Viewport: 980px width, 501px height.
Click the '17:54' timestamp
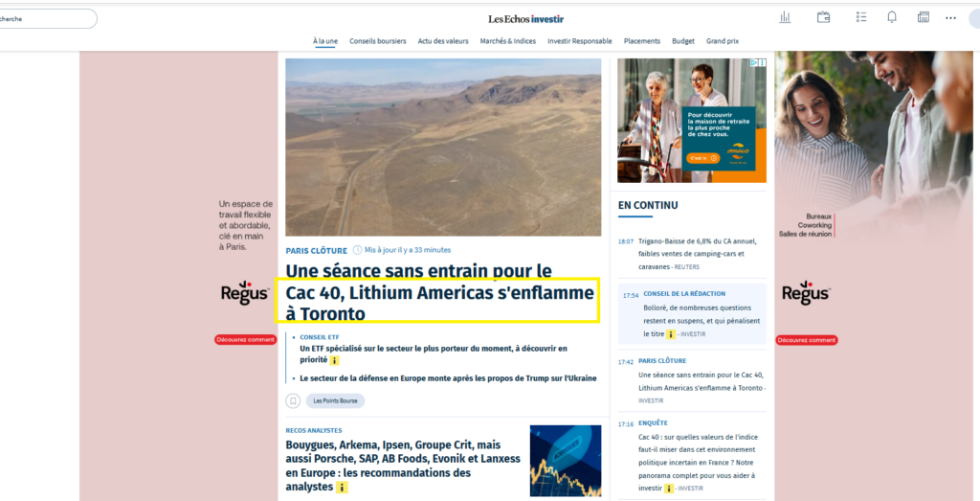coord(631,296)
